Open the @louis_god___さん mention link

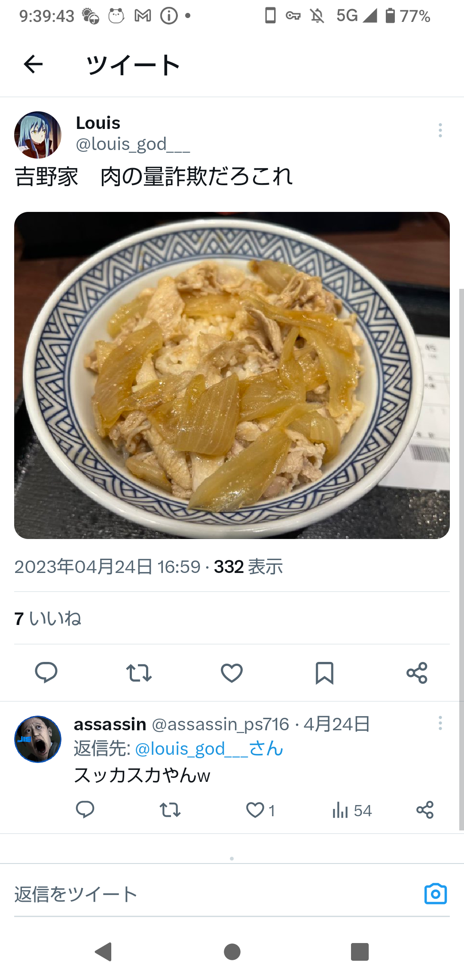click(209, 749)
